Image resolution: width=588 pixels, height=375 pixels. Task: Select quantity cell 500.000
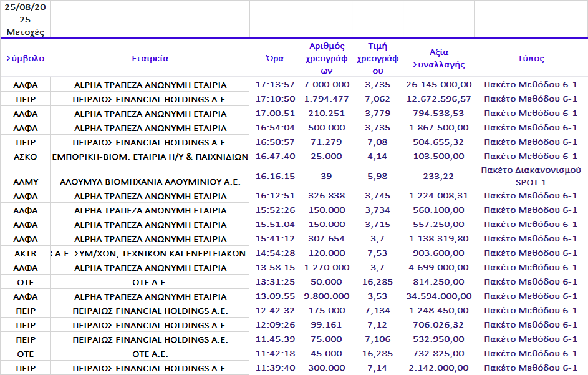pos(326,128)
